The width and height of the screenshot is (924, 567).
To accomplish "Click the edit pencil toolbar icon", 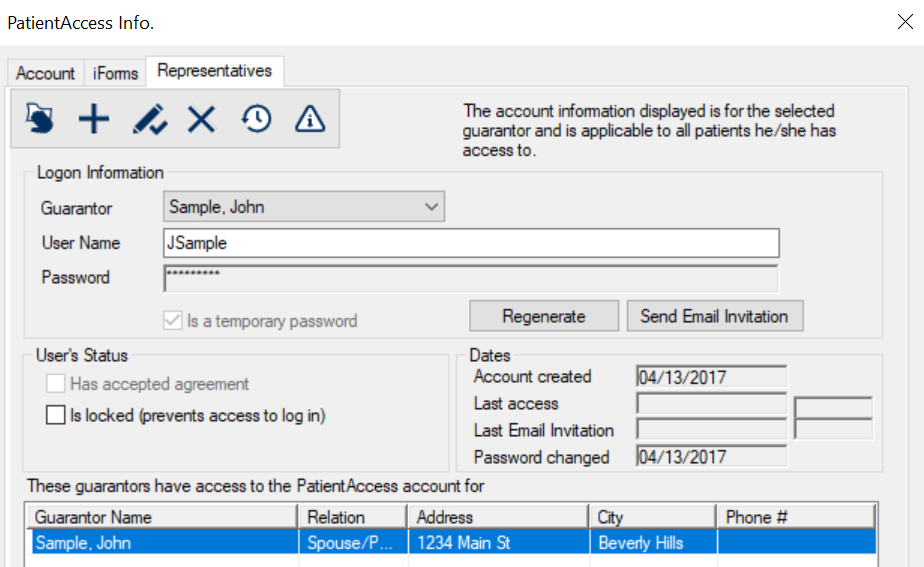I will coord(150,119).
